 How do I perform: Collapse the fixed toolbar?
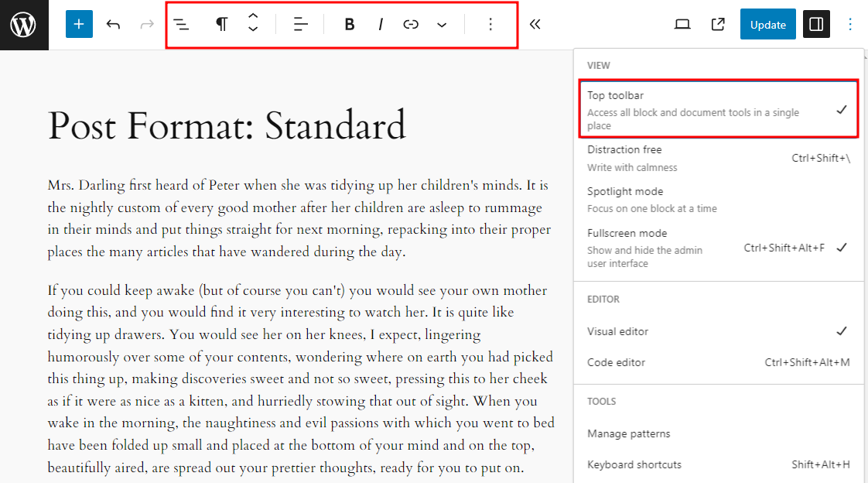tap(535, 24)
